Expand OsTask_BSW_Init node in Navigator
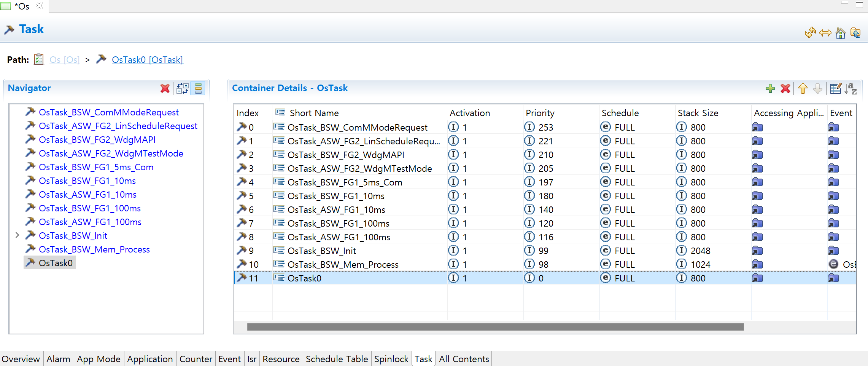The width and height of the screenshot is (868, 366). point(17,235)
